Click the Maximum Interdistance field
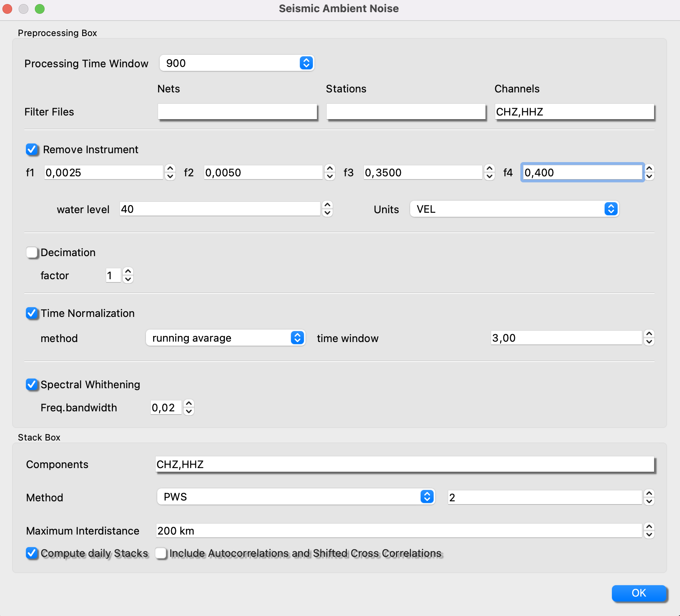 [399, 530]
